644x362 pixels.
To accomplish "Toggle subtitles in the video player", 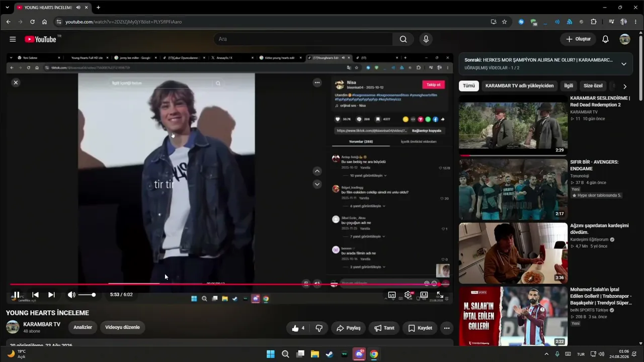I will click(x=392, y=295).
